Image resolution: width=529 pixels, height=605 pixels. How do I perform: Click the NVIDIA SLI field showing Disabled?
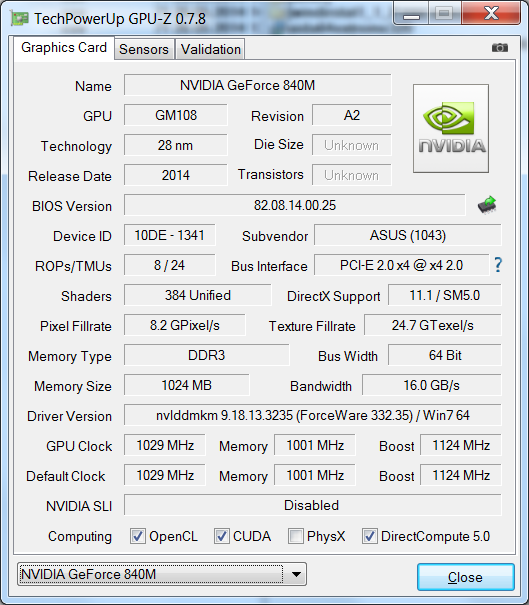(x=313, y=505)
